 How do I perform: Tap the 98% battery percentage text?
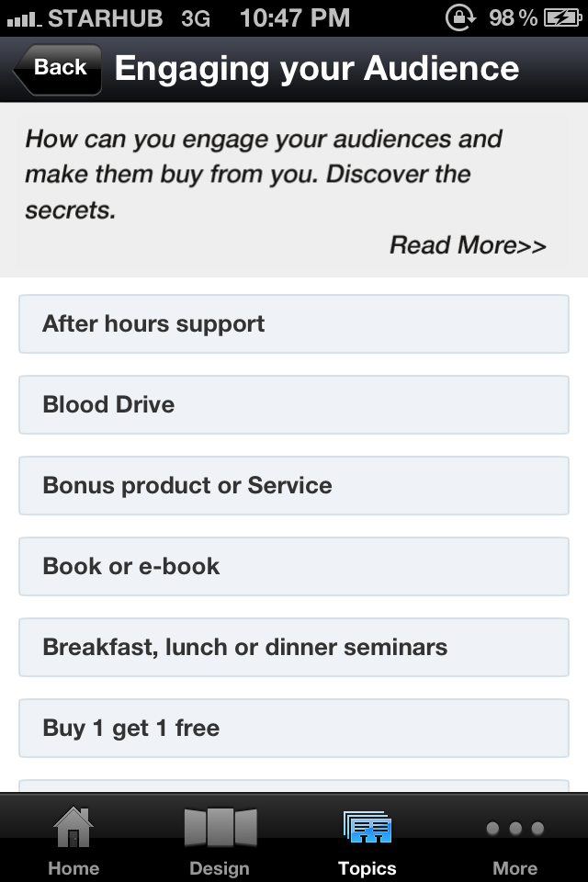pyautogui.click(x=513, y=17)
